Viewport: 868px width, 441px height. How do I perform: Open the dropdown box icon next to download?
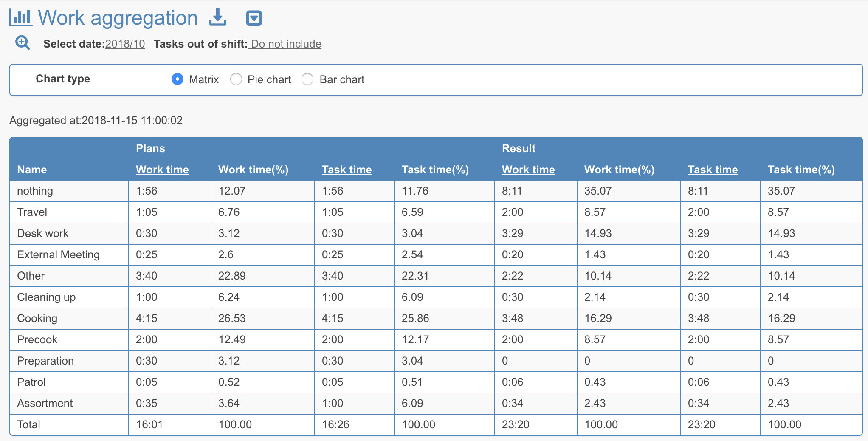coord(254,18)
